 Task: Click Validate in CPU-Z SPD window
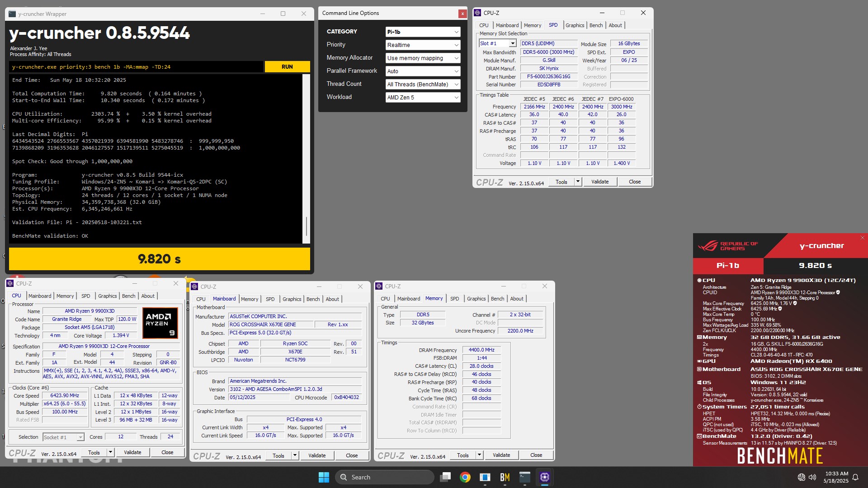(x=599, y=182)
